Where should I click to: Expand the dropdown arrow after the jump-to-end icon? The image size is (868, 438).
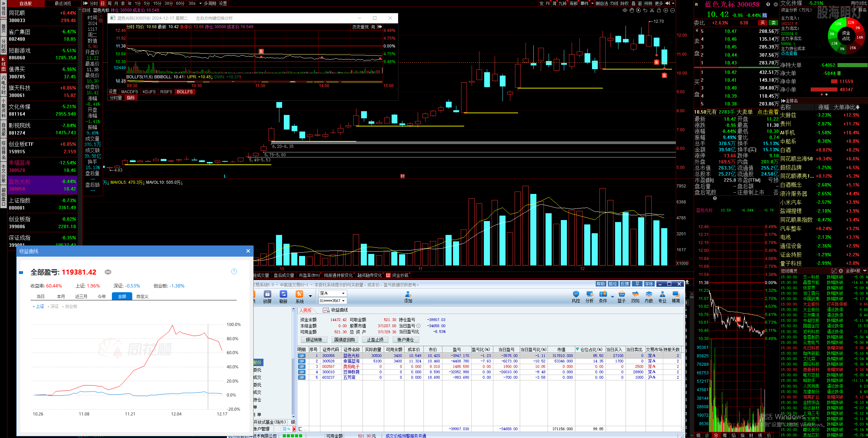pos(673,3)
